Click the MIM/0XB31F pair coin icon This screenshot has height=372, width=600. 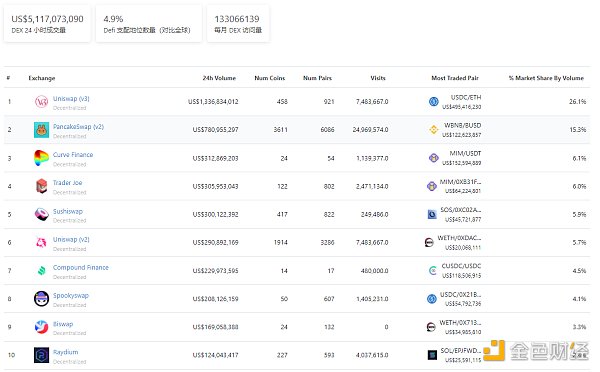(x=432, y=186)
